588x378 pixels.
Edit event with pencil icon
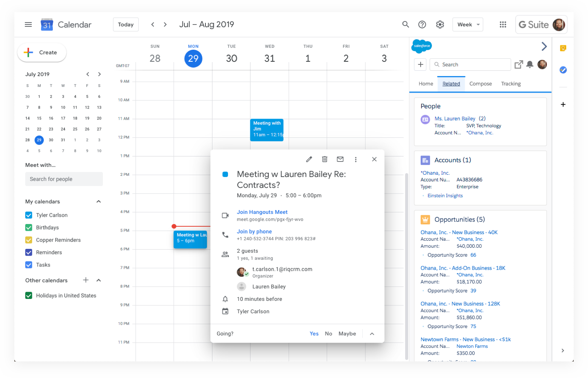[x=309, y=159]
